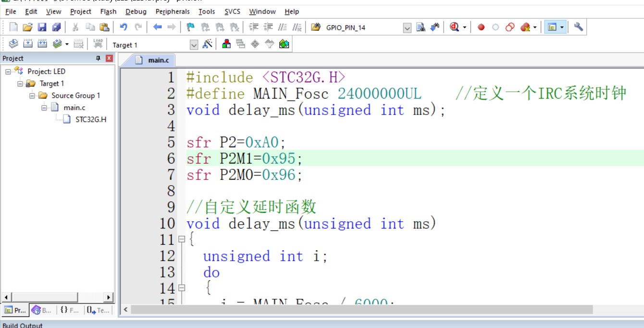The height and width of the screenshot is (328, 644).
Task: Open file extensions, books and environment manager
Action: pyautogui.click(x=226, y=44)
